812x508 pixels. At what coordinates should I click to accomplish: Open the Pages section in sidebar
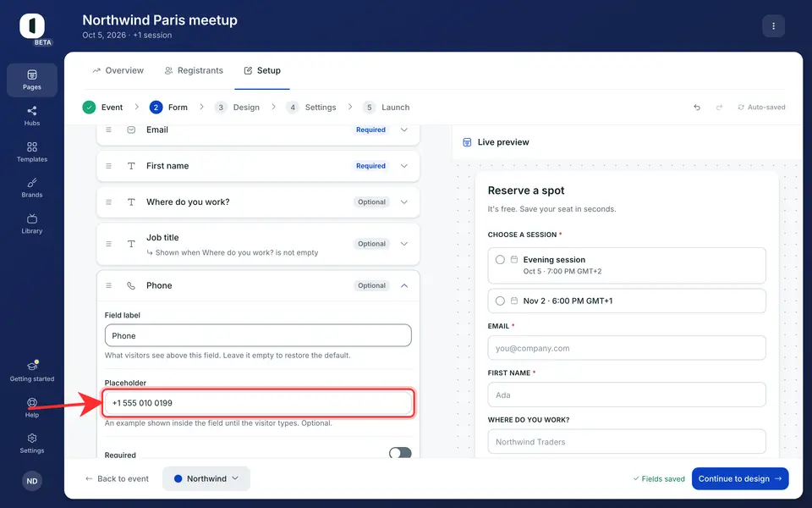[x=32, y=80]
